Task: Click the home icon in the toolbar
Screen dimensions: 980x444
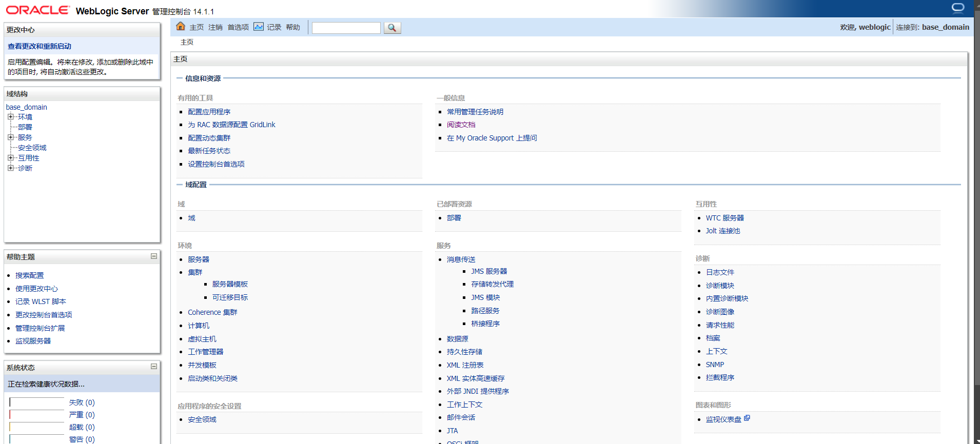Action: (180, 27)
